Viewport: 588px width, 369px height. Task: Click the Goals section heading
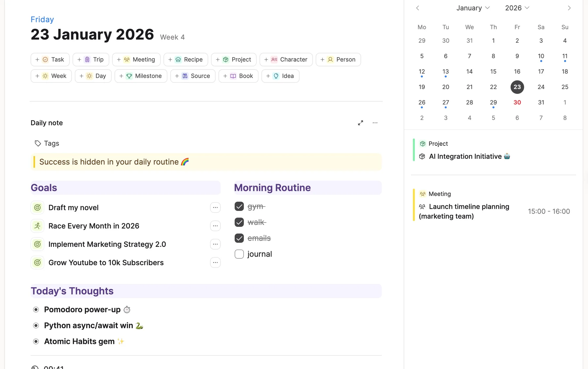point(44,188)
